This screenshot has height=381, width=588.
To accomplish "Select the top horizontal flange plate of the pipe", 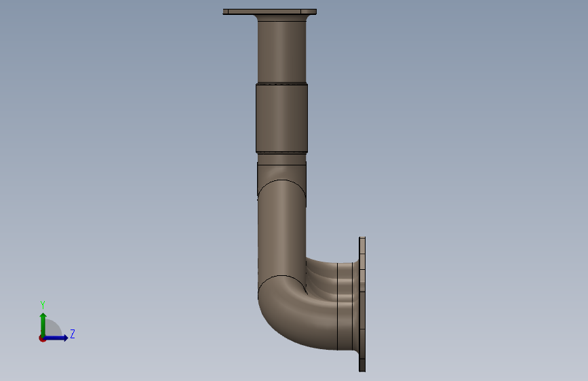I will coord(270,12).
